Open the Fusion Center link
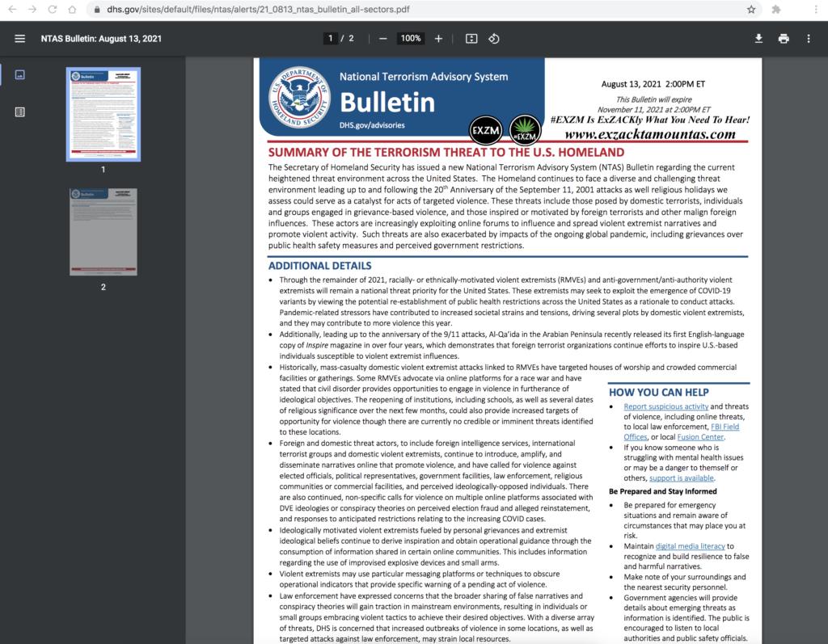Screen dimensions: 828x644 click(x=700, y=437)
